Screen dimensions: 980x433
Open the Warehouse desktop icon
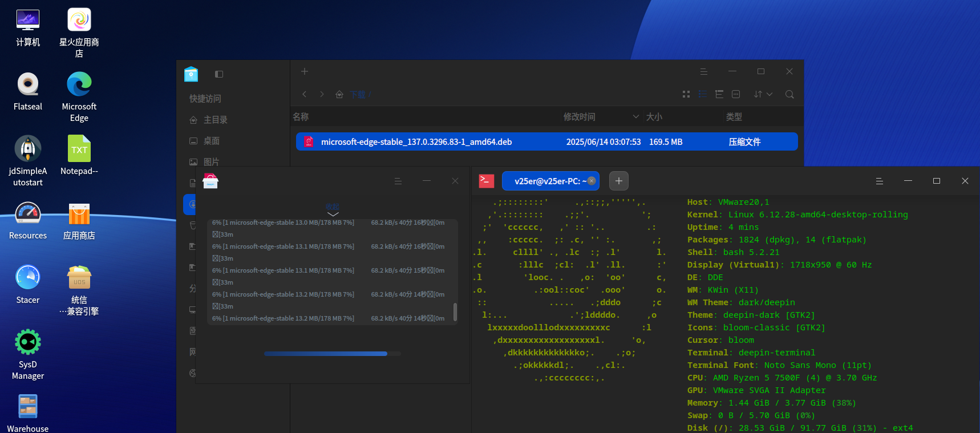tap(28, 413)
